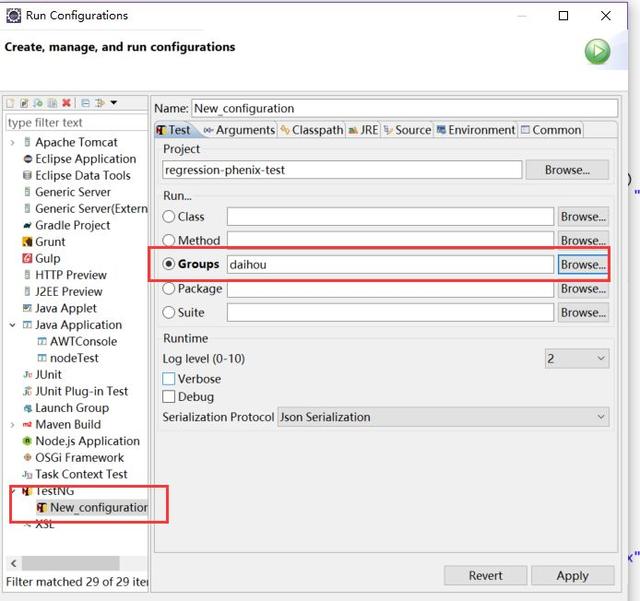Open the Log level dropdown
640x601 pixels.
(577, 359)
